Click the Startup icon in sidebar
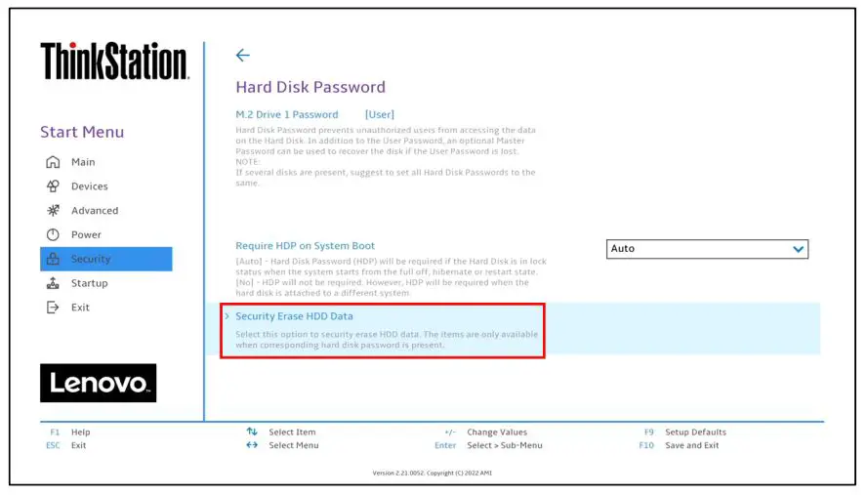Screen dimensions: 868x495 [x=53, y=283]
